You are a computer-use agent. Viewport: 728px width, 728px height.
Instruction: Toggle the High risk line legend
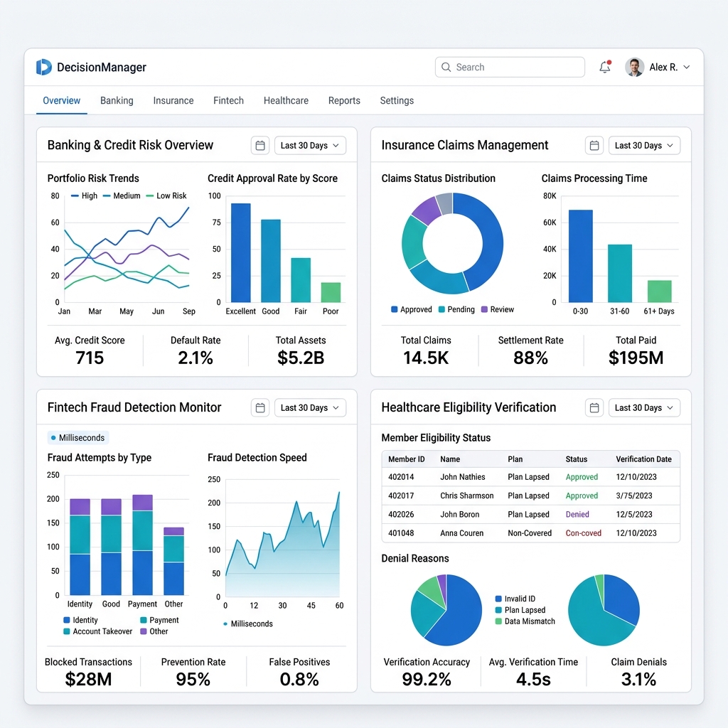tap(84, 196)
